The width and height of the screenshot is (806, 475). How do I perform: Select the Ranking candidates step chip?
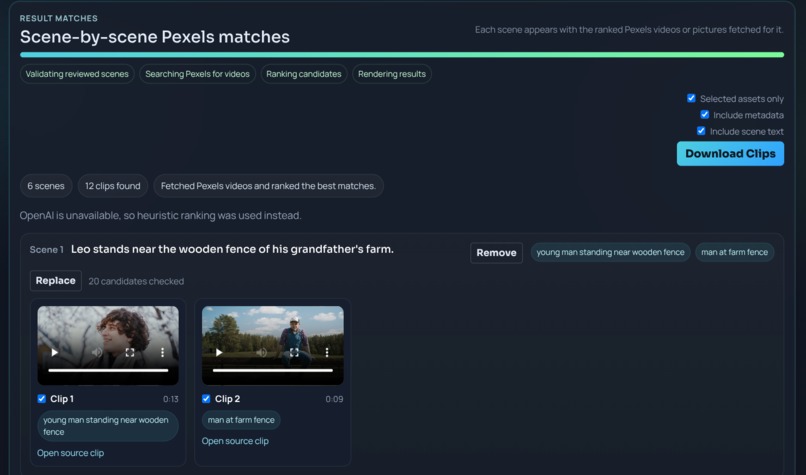tap(304, 74)
